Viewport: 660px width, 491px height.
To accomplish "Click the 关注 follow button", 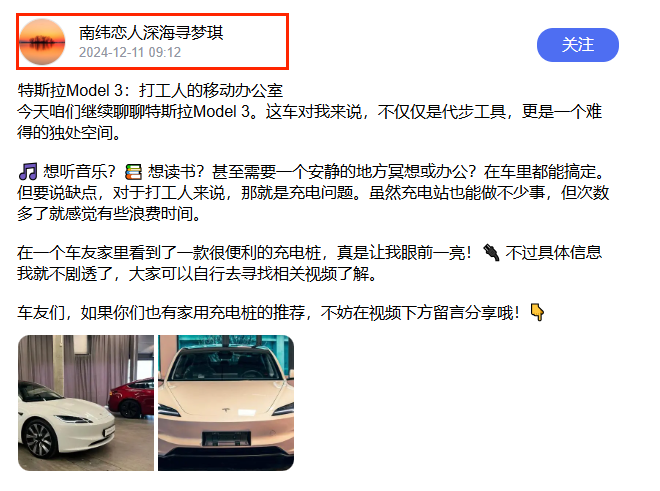I will pyautogui.click(x=578, y=45).
